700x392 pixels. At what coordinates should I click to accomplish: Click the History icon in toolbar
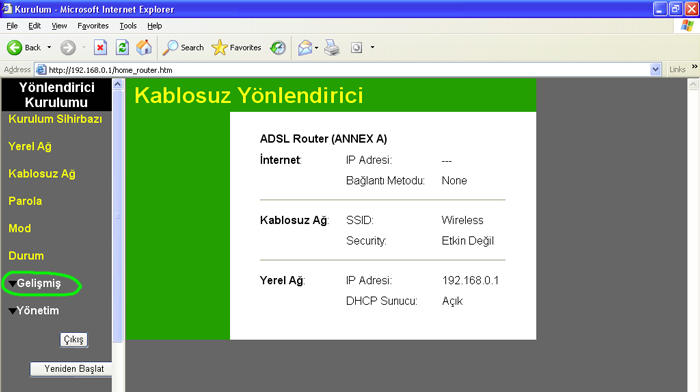[x=278, y=47]
